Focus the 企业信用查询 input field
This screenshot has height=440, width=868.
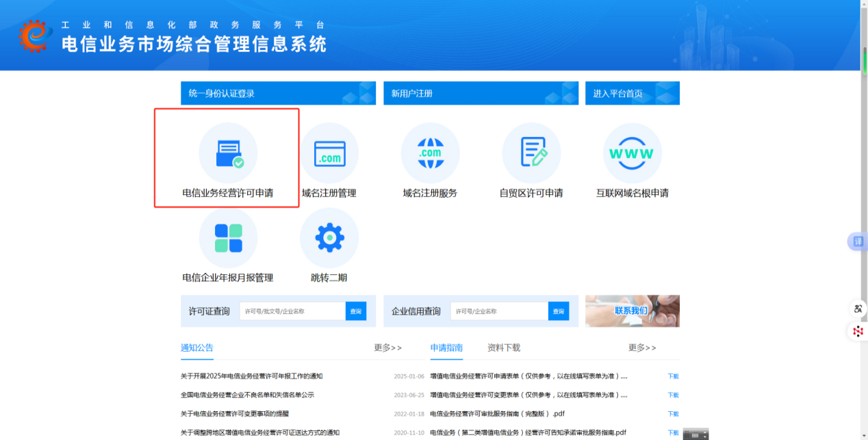click(498, 311)
